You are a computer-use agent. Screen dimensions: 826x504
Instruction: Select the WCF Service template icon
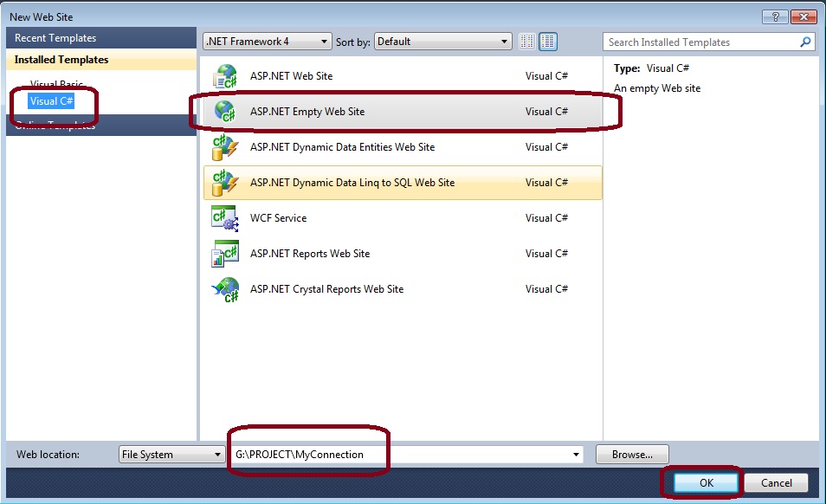(x=225, y=218)
